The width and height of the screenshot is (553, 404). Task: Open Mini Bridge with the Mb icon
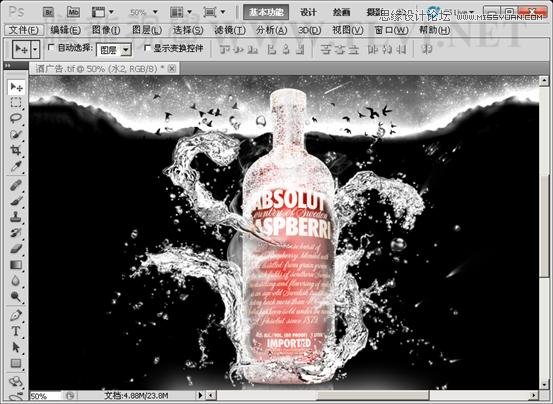(x=73, y=13)
